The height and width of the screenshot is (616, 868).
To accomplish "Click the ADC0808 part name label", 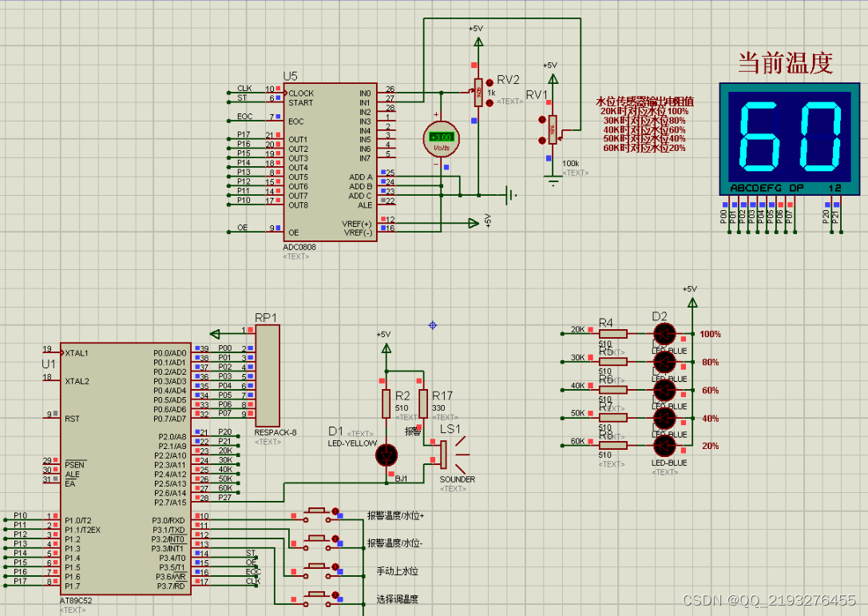I will (x=299, y=247).
